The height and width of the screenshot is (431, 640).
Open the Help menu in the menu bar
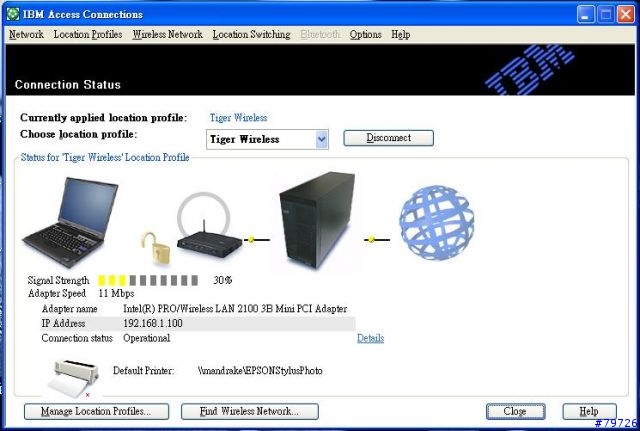point(400,35)
